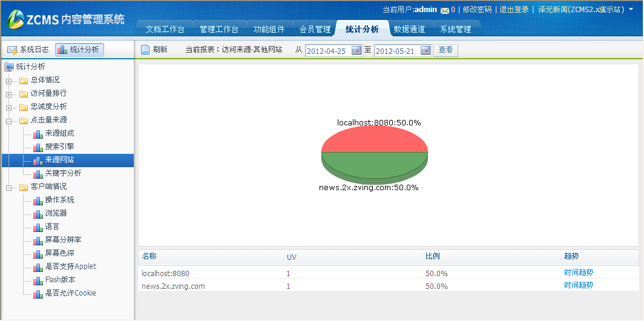This screenshot has height=321, width=644.
Task: Open the site selector dropdown arrow
Action: 631,10
